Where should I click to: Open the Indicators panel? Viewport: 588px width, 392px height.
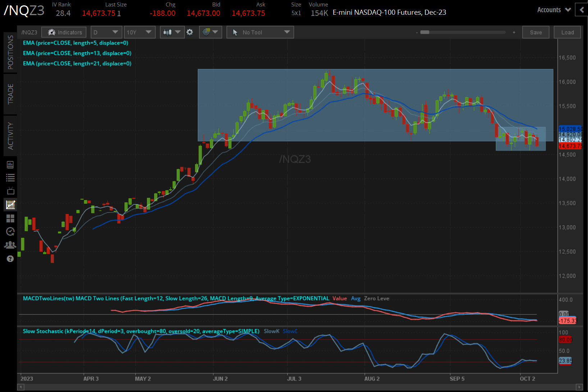tap(64, 32)
